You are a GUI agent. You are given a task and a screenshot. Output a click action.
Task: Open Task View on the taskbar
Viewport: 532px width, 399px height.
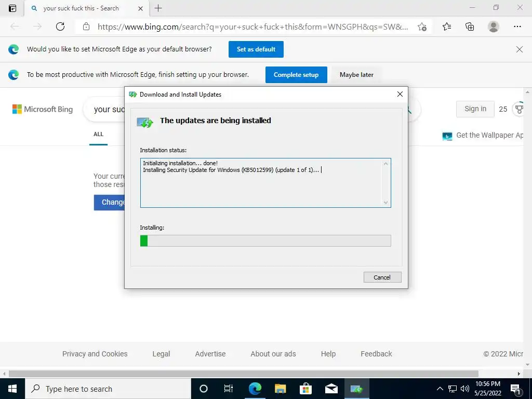[229, 389]
